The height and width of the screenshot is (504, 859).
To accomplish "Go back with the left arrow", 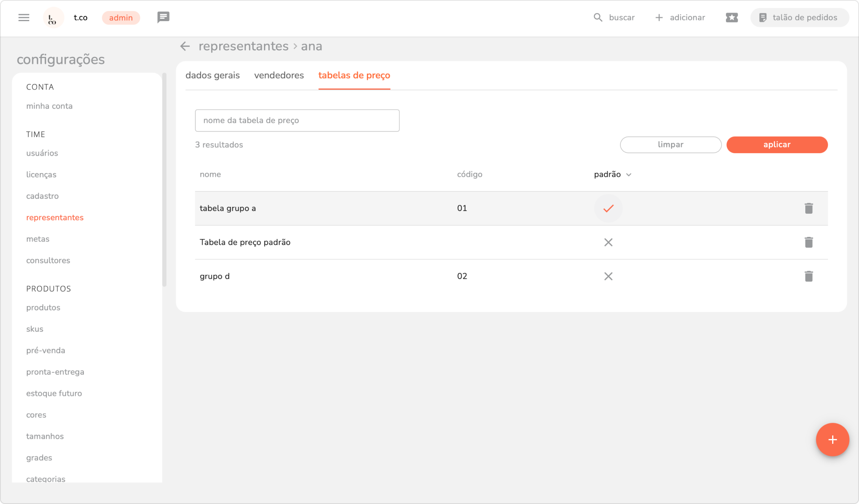I will 185,46.
